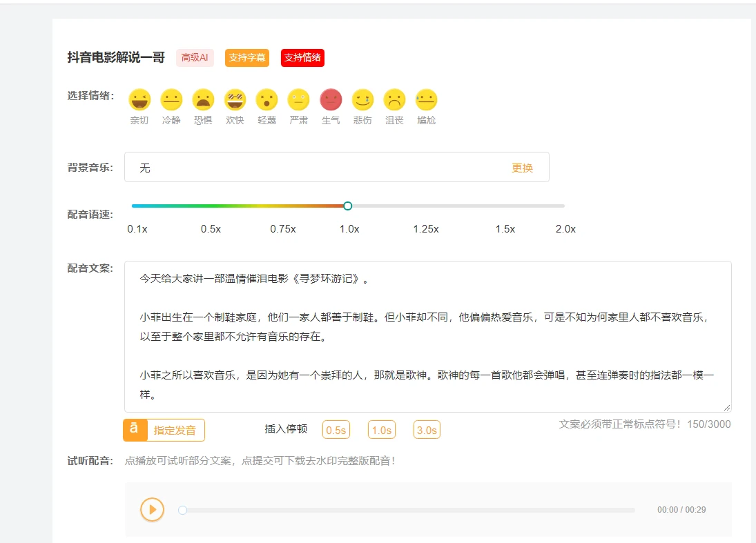Insert a 0.5s pause
This screenshot has width=756, height=543.
point(336,430)
